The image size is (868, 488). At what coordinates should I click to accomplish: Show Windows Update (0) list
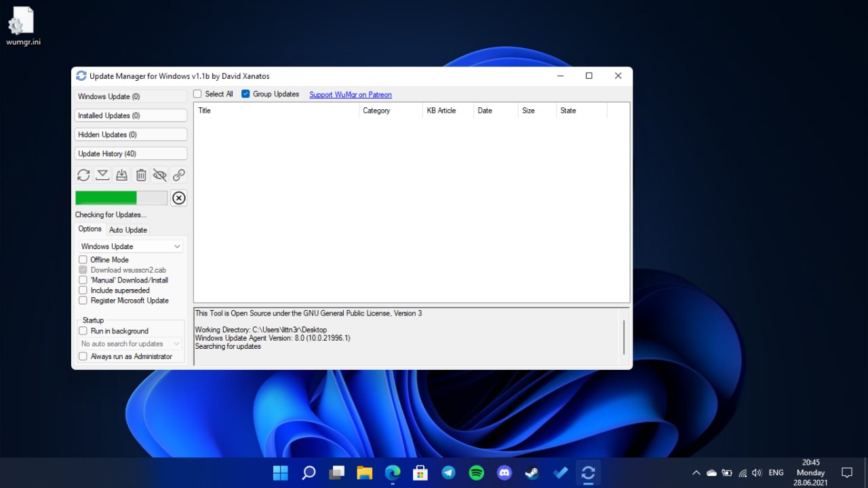click(x=130, y=96)
